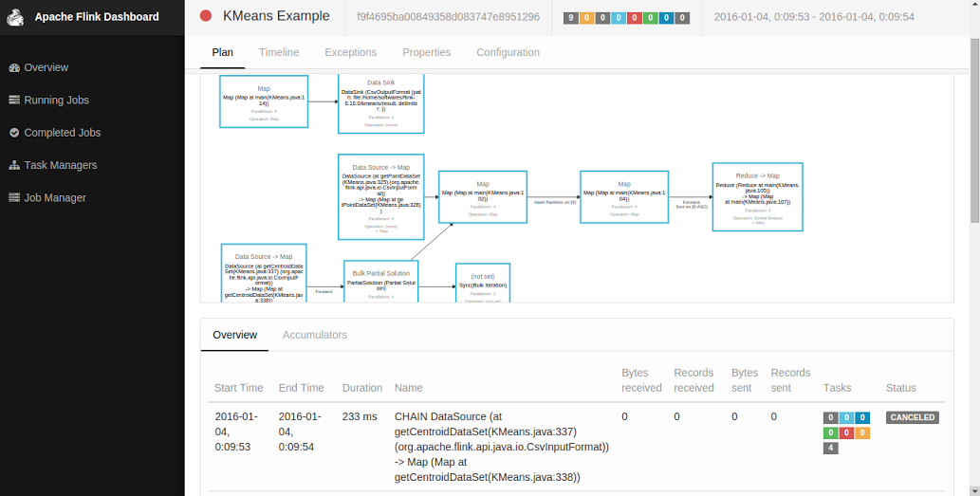Click the Records received column header
Viewport: 980px width, 496px height.
[693, 380]
